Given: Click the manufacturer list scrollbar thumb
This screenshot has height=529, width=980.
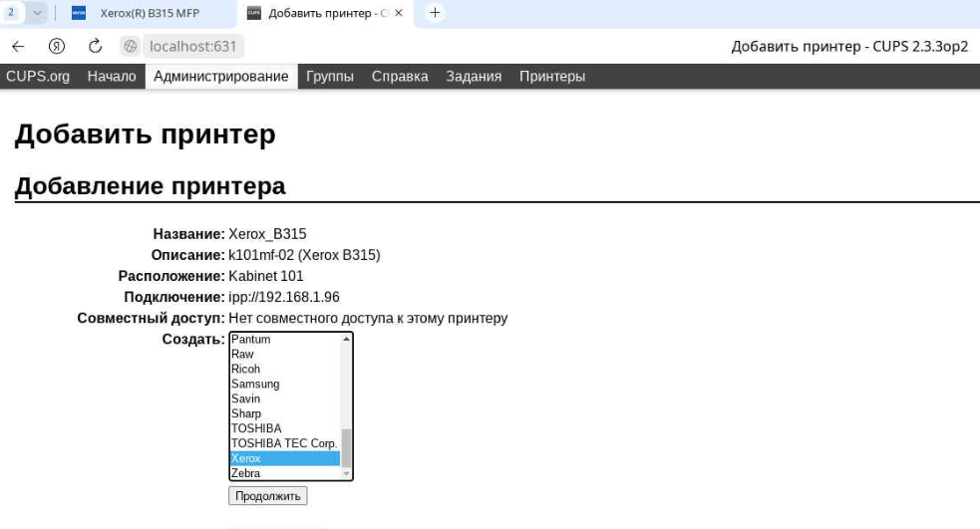Looking at the screenshot, I should click(x=346, y=448).
